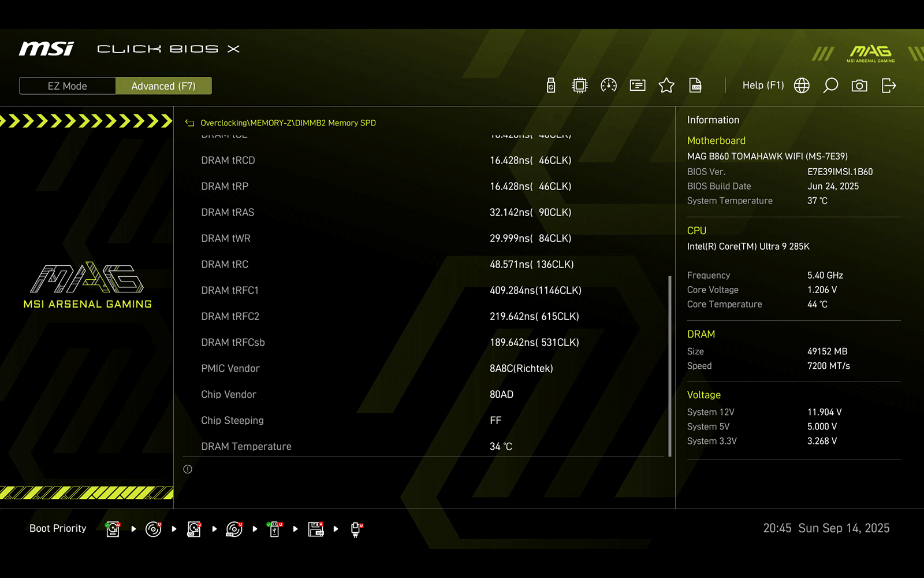This screenshot has width=924, height=578.
Task: Select the DRAM tRAS row
Action: click(424, 212)
